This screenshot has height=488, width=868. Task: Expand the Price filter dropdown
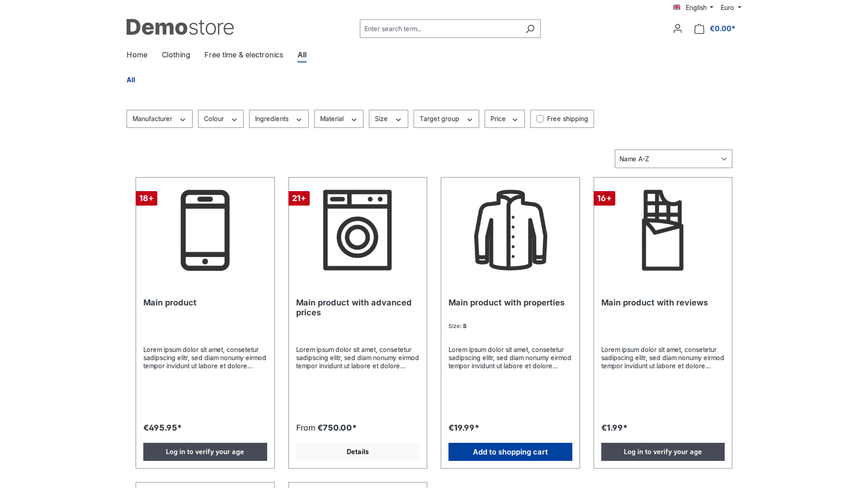505,119
